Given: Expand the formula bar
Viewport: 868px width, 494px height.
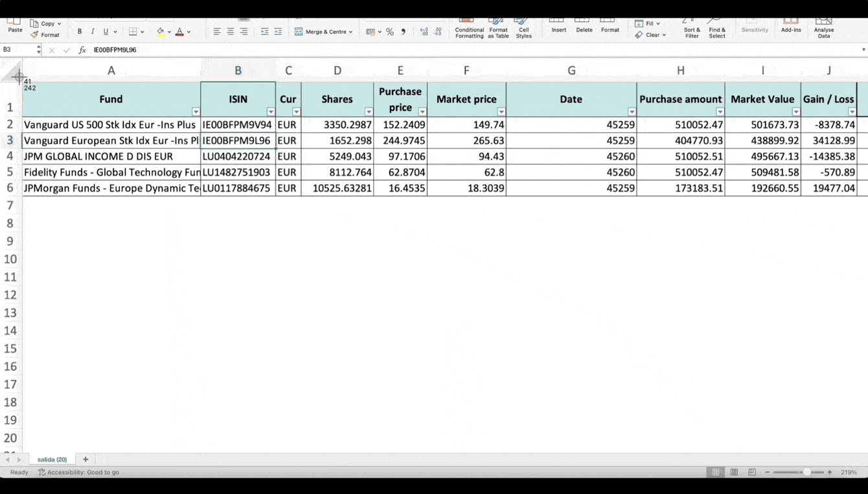Looking at the screenshot, I should (863, 50).
